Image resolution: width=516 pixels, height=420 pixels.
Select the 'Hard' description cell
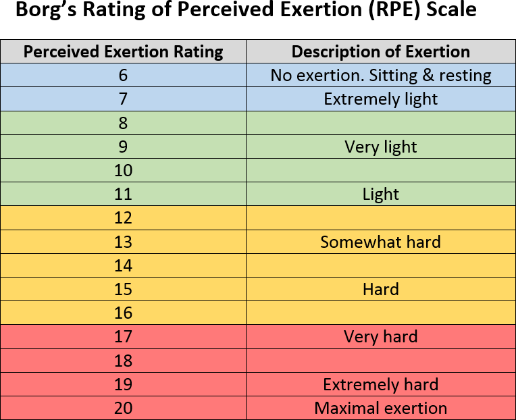tap(380, 289)
